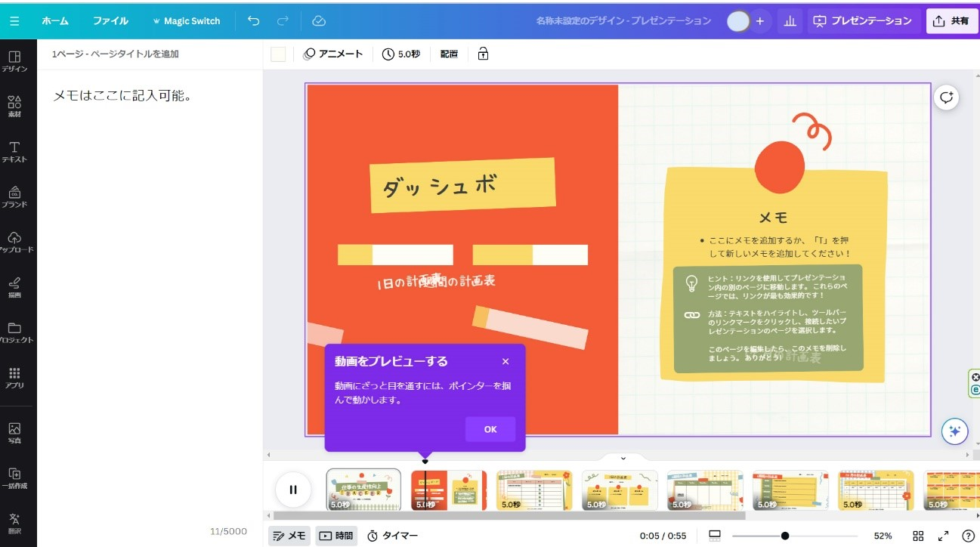
Task: Click the undo arrow icon
Action: (x=253, y=21)
